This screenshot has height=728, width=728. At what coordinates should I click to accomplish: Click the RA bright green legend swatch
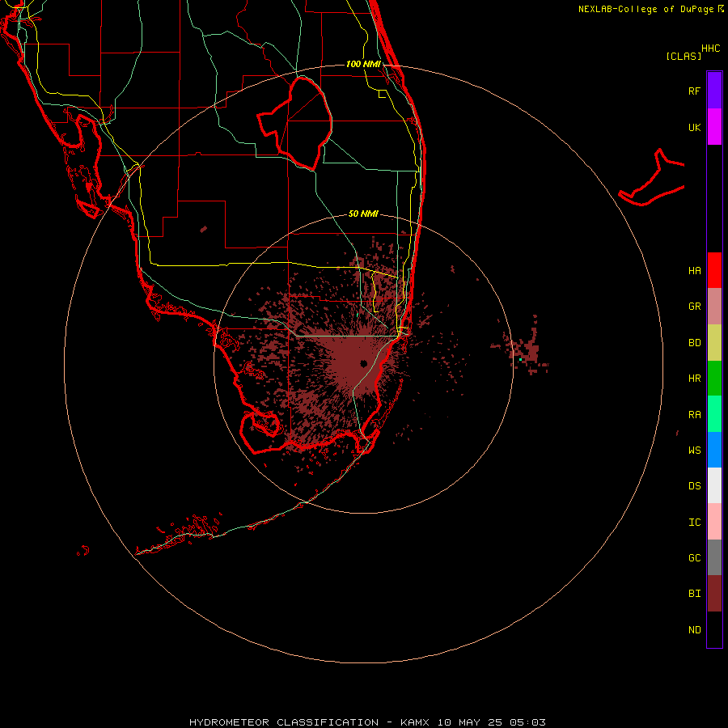714,414
